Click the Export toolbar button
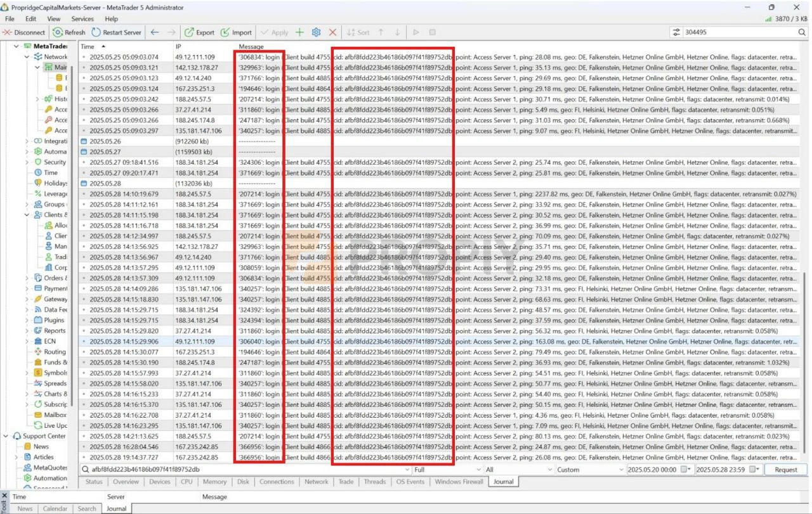Image resolution: width=812 pixels, height=514 pixels. 199,32
